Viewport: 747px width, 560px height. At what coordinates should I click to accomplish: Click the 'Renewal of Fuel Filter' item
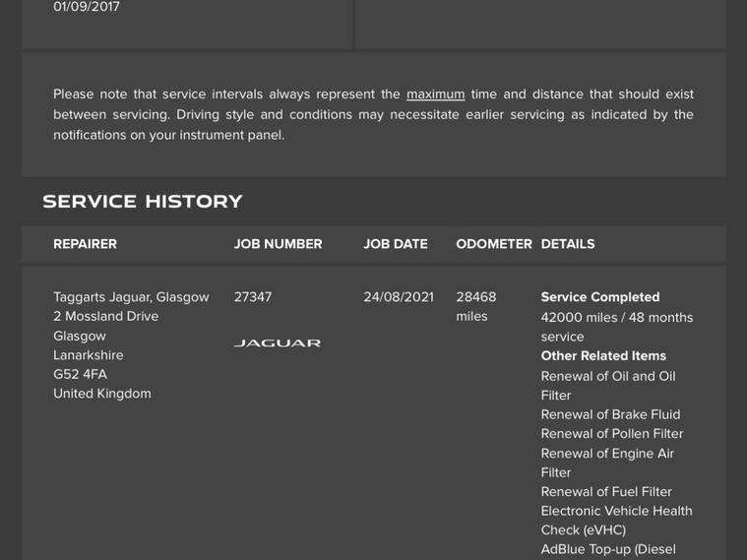605,492
